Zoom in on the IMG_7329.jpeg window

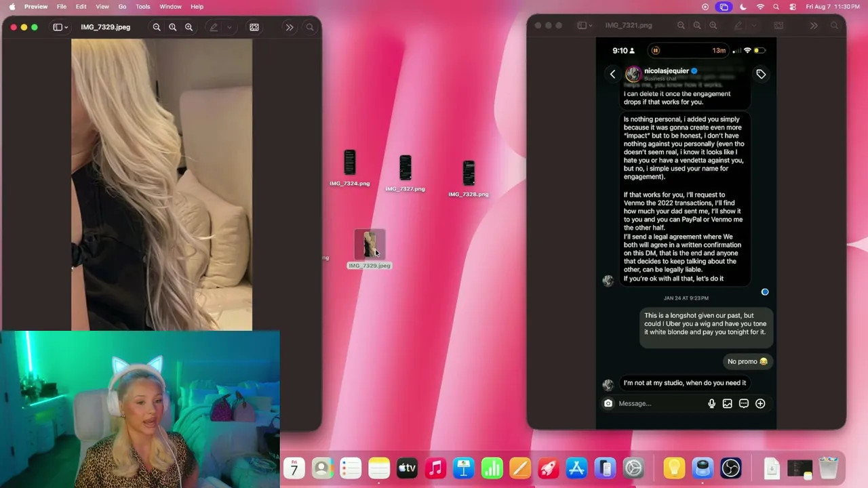click(x=189, y=27)
